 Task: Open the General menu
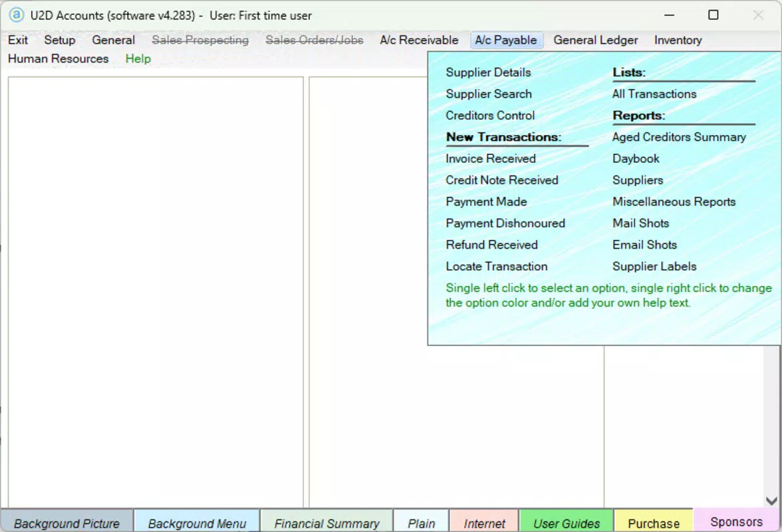(113, 40)
